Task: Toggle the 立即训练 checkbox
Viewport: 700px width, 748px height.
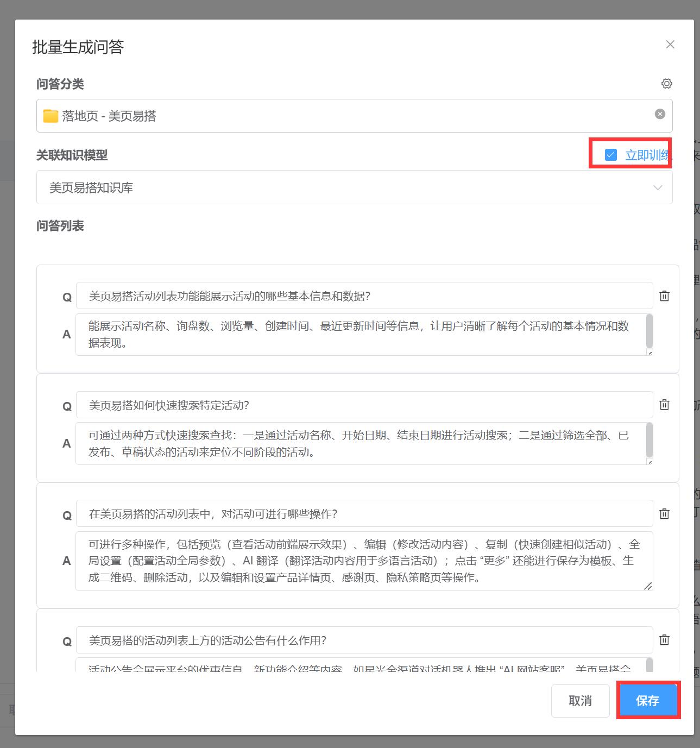Action: tap(610, 155)
